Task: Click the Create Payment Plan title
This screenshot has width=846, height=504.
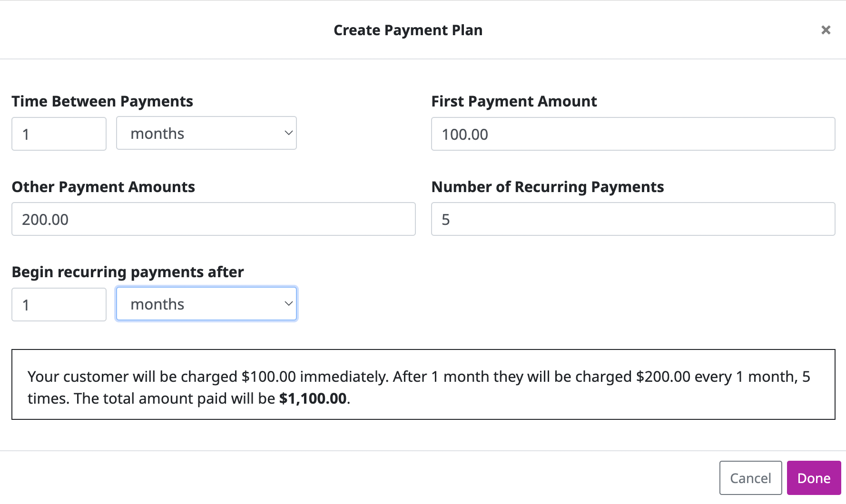Action: [x=408, y=30]
